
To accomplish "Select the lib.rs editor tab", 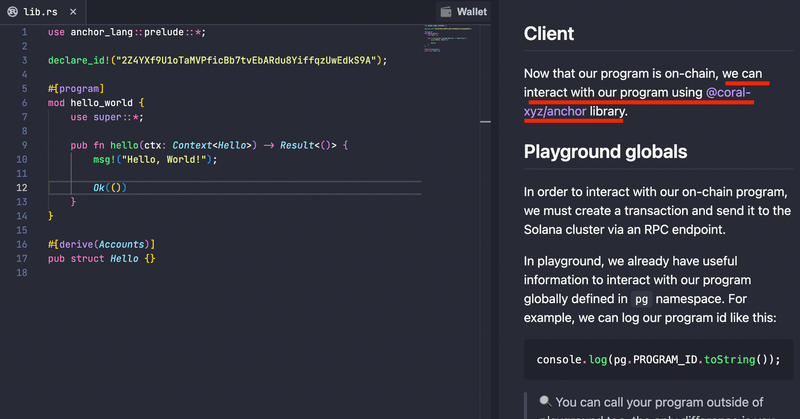I will point(43,12).
